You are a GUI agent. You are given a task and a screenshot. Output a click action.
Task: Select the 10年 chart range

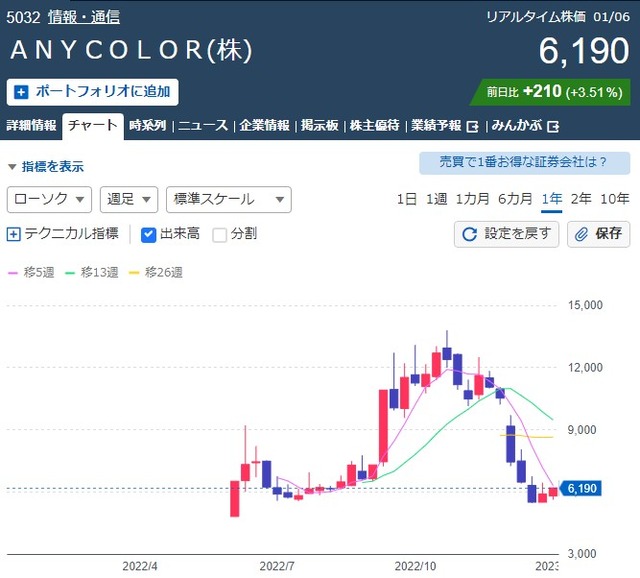pyautogui.click(x=615, y=200)
